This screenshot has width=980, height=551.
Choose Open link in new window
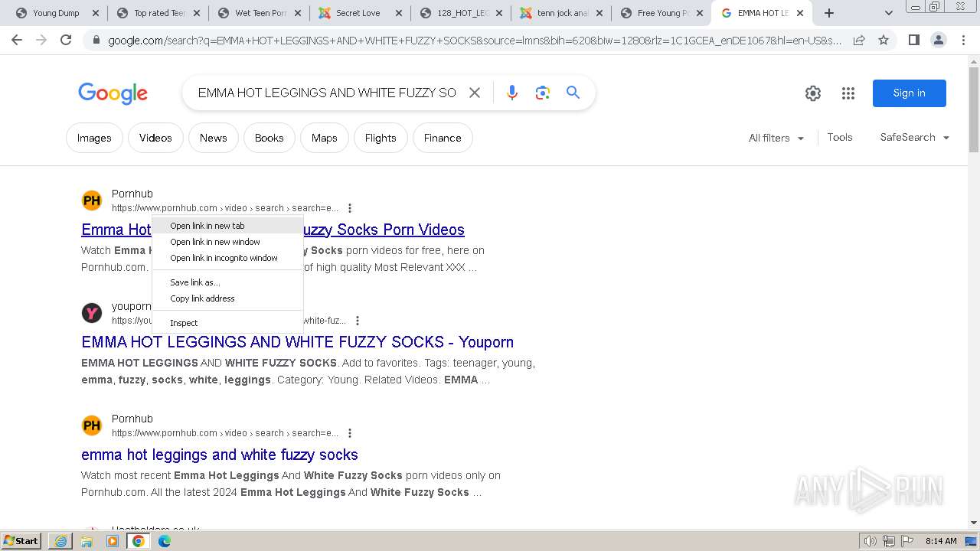tap(228, 242)
